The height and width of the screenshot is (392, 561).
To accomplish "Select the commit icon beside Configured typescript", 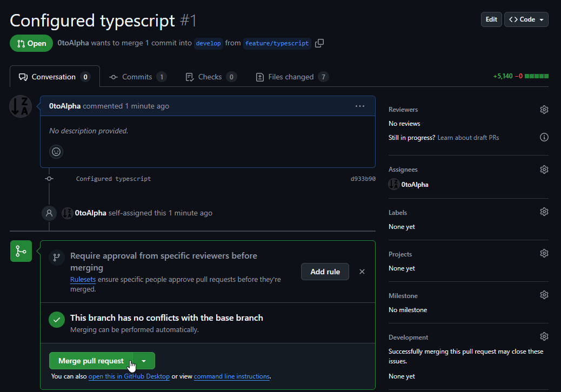I will point(49,178).
